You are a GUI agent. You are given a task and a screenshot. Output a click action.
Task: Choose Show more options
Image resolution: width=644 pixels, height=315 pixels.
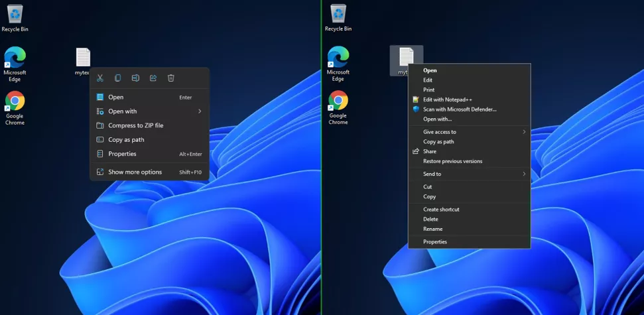149,172
